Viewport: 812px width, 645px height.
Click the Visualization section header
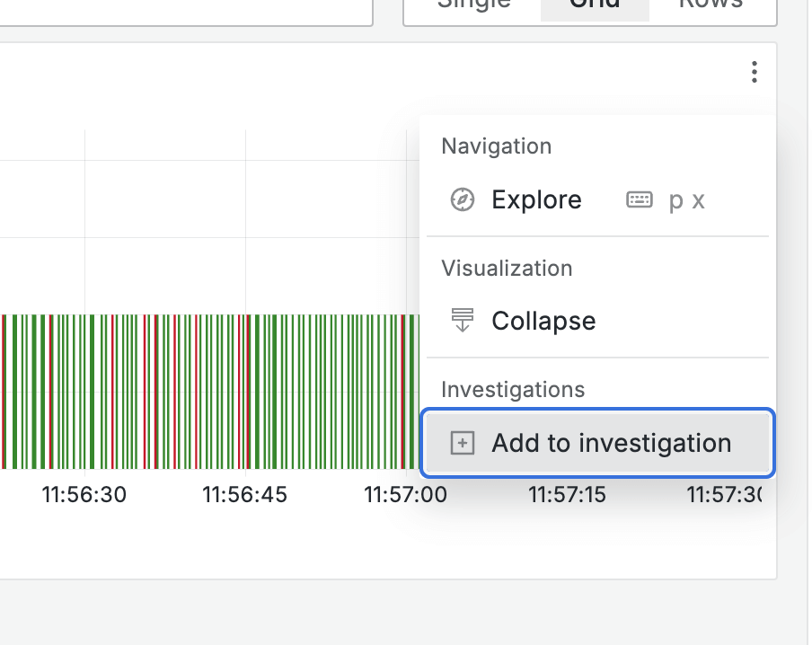[507, 268]
